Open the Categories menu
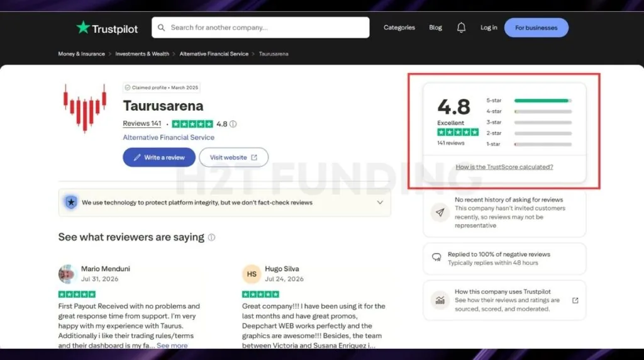This screenshot has width=644, height=360. [x=399, y=28]
